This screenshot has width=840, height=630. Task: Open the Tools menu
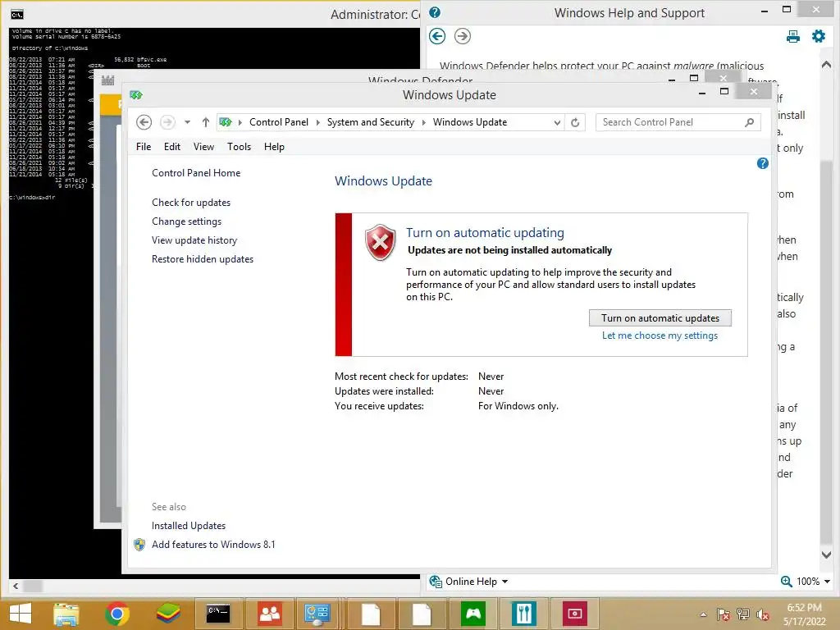point(239,147)
